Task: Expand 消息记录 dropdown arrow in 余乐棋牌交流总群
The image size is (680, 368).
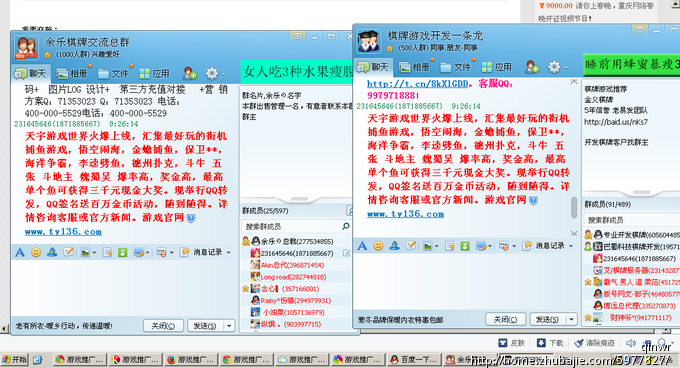Action: tap(229, 252)
